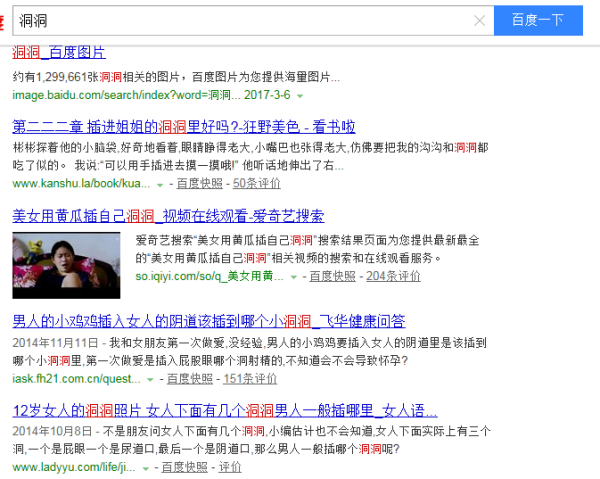
Task: Expand dropdown arrow beside so.iqiyi.com URL
Action: 293,277
